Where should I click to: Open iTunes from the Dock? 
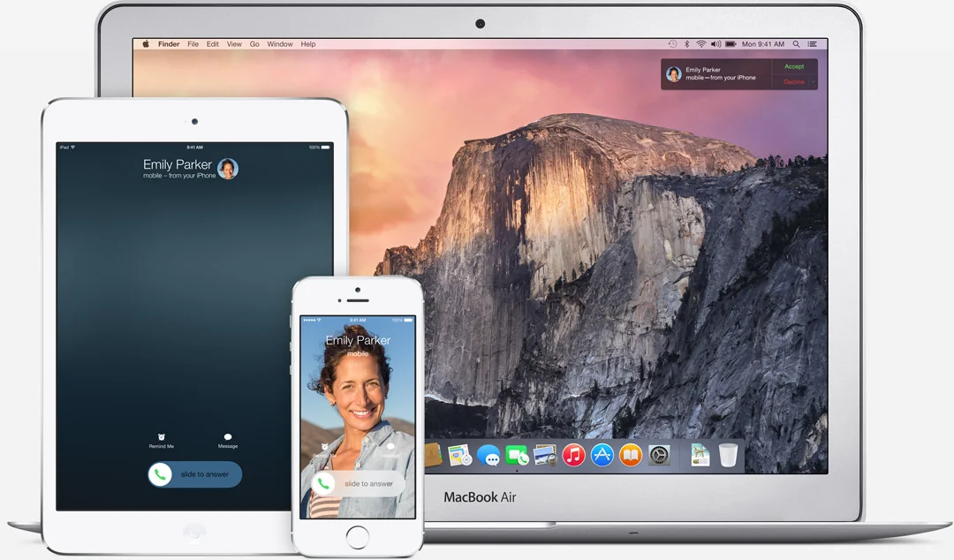point(573,455)
